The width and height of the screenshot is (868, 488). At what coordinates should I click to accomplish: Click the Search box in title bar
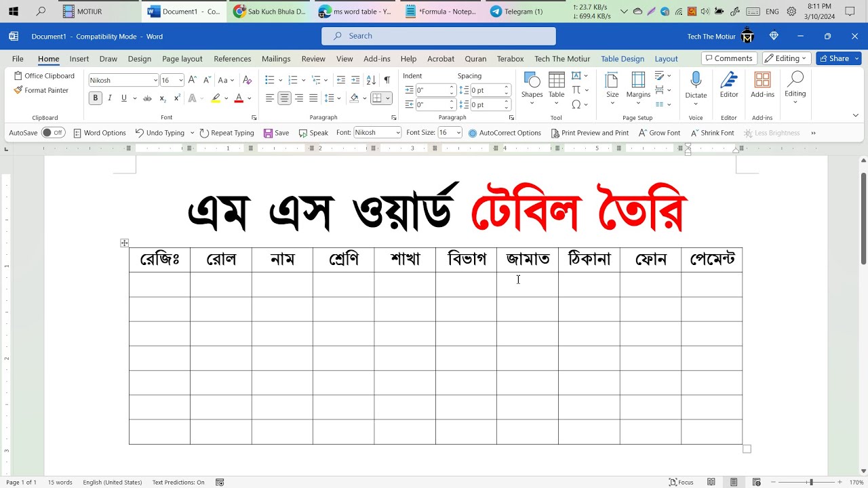(x=439, y=36)
